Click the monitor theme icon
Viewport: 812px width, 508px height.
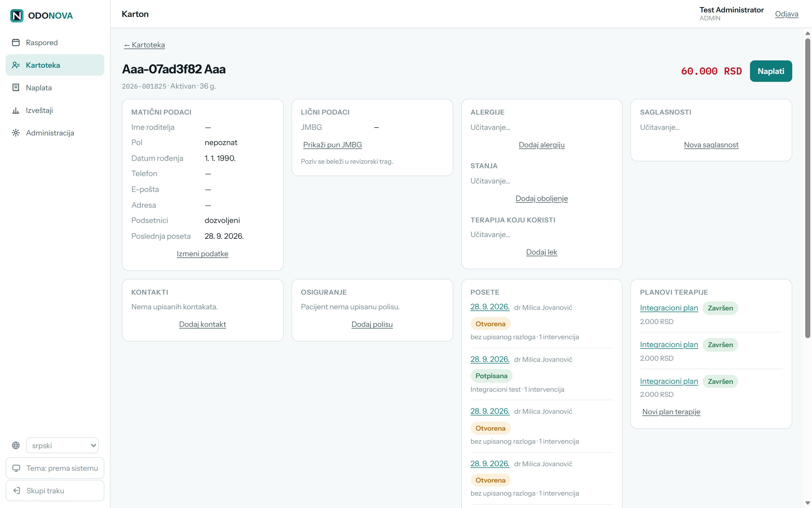coord(16,468)
